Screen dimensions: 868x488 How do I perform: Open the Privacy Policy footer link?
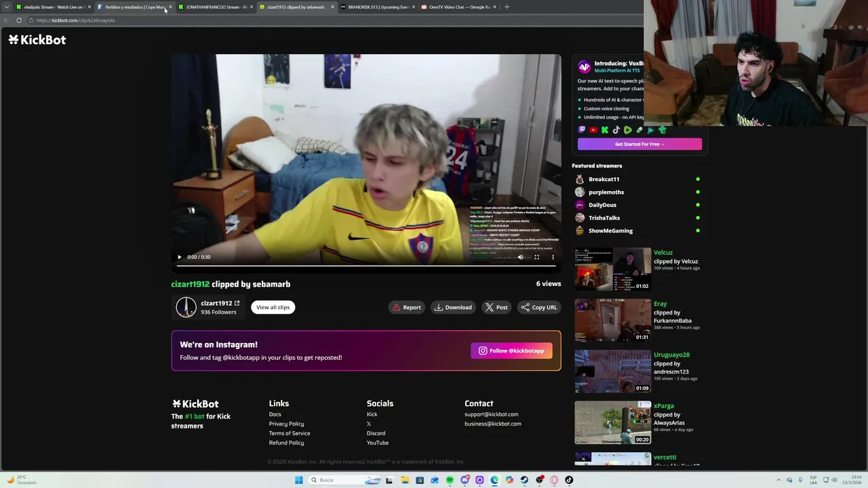point(286,424)
